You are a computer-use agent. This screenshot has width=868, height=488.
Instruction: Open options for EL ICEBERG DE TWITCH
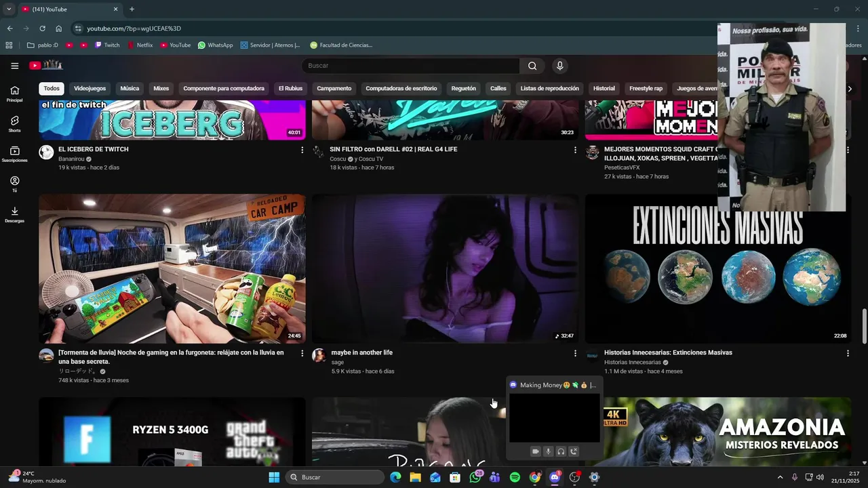(x=302, y=150)
